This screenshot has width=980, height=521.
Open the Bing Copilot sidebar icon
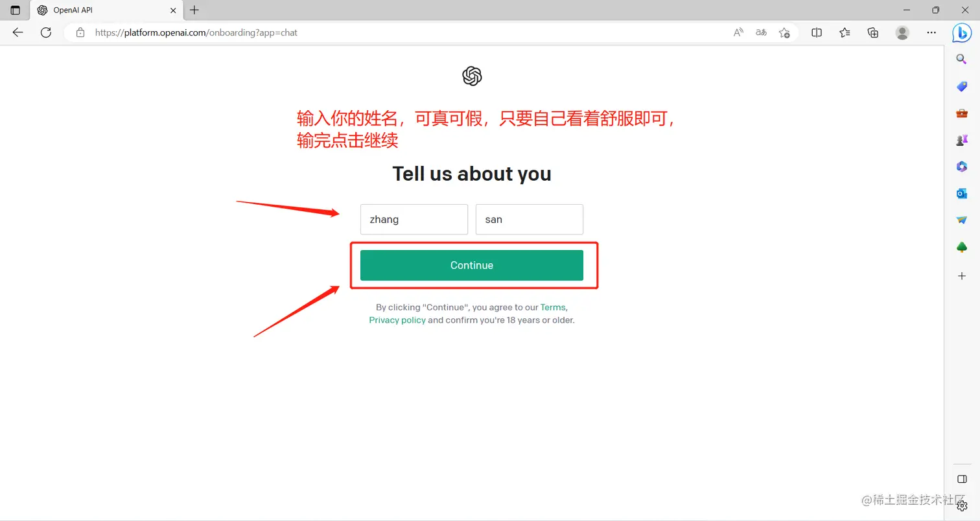click(x=962, y=32)
